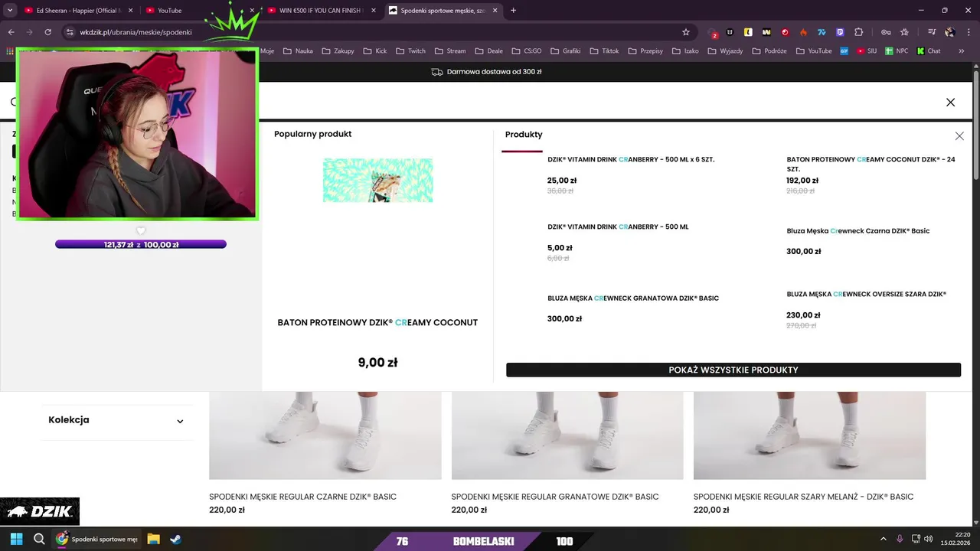Close the search suggestions panel
Image resolution: width=980 pixels, height=551 pixels.
(959, 135)
